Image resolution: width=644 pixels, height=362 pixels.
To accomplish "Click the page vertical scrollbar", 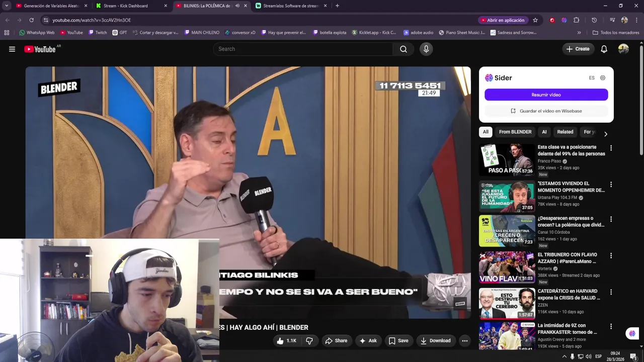I will 641,101.
